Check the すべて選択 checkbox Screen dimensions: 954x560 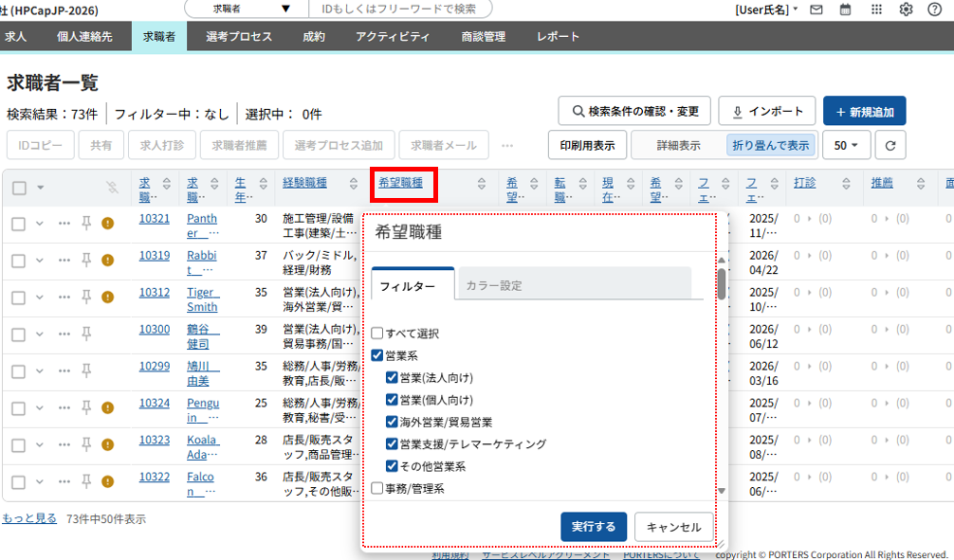coord(377,334)
